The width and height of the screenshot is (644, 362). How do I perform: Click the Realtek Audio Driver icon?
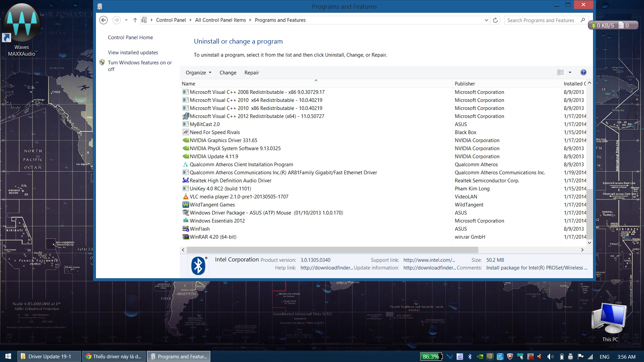click(185, 181)
